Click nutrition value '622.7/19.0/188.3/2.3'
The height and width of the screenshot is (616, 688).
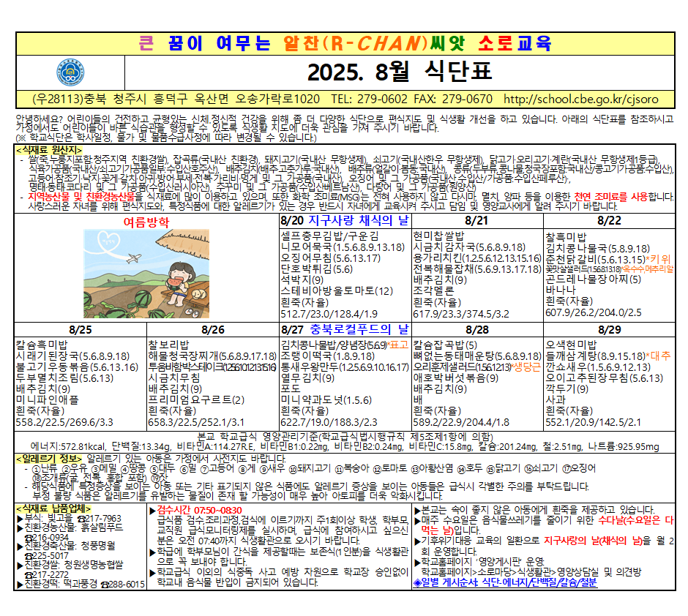tap(329, 422)
